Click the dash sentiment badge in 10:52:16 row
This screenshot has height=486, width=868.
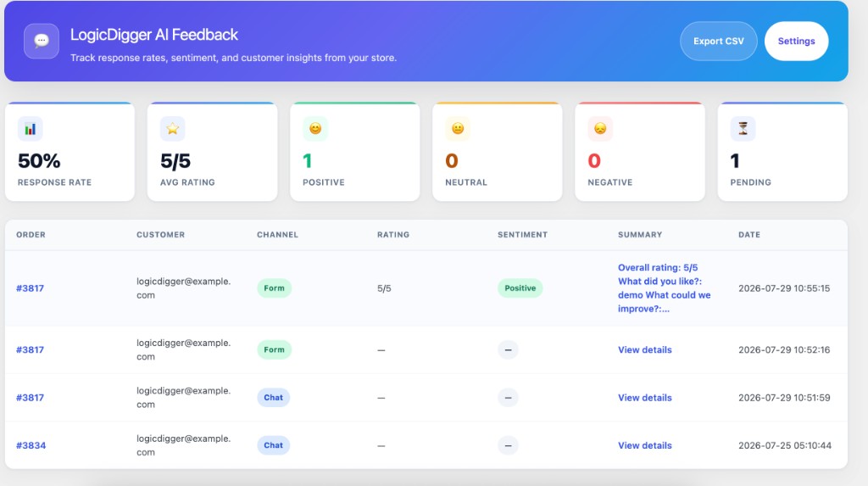coord(509,349)
